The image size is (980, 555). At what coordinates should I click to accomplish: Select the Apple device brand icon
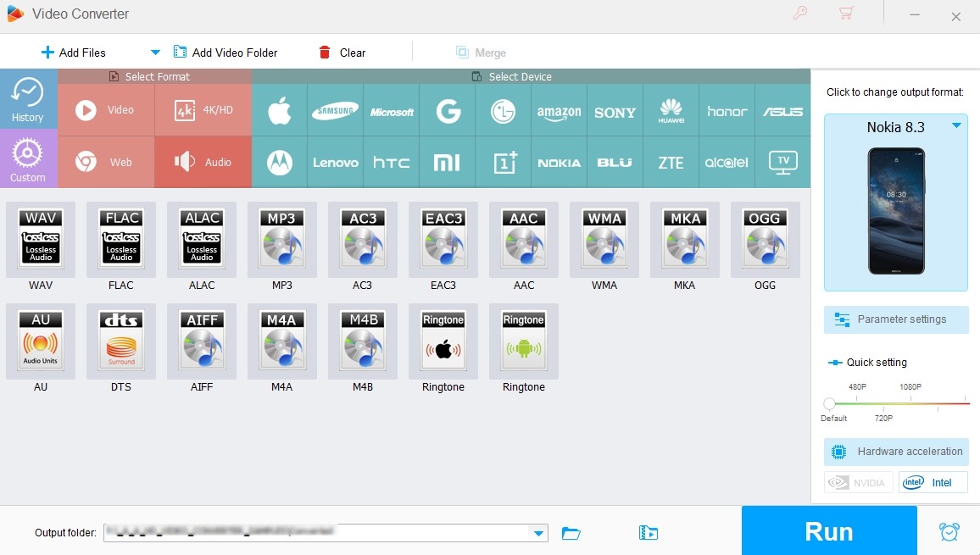click(x=279, y=111)
